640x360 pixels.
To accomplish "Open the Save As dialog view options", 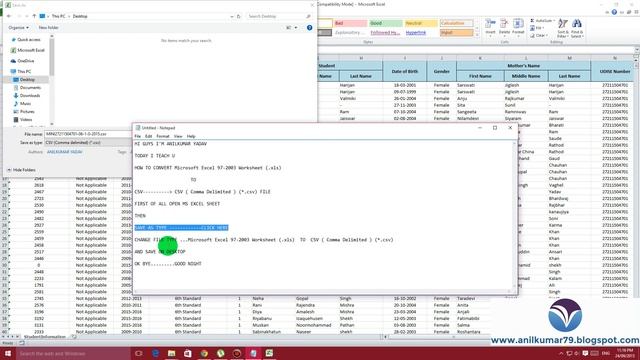I will (x=291, y=28).
